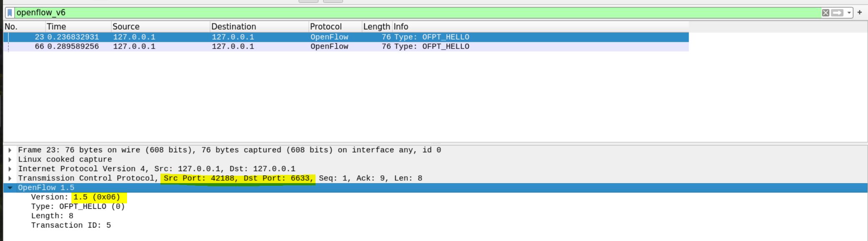Click the display filter bookmark icon
The width and height of the screenshot is (868, 241).
tap(10, 13)
